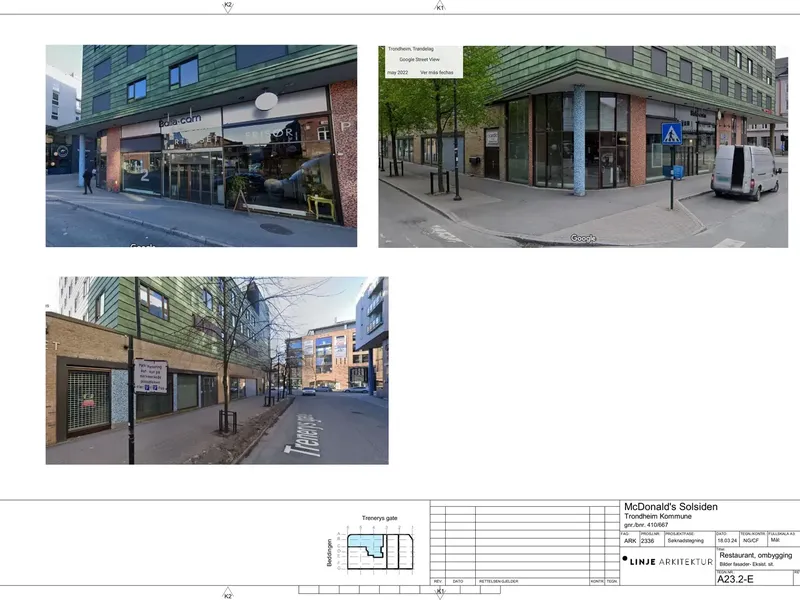Screen dimensions: 800x600
Task: Click the "Søknadstegning" project phase cell
Action: coord(685,540)
